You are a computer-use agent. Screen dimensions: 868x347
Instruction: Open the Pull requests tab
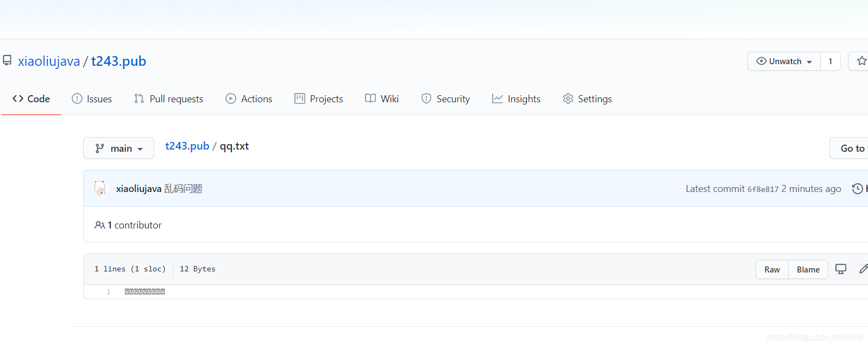(x=168, y=99)
